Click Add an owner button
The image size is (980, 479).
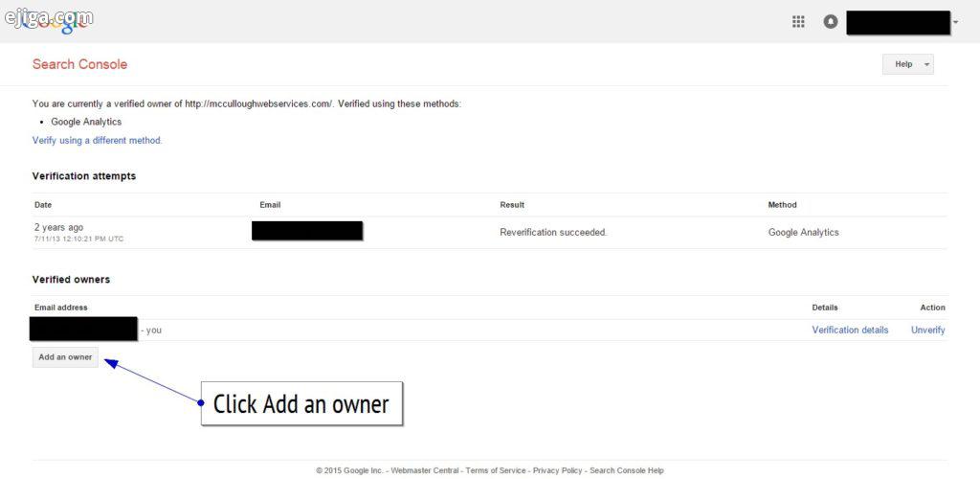(x=65, y=357)
